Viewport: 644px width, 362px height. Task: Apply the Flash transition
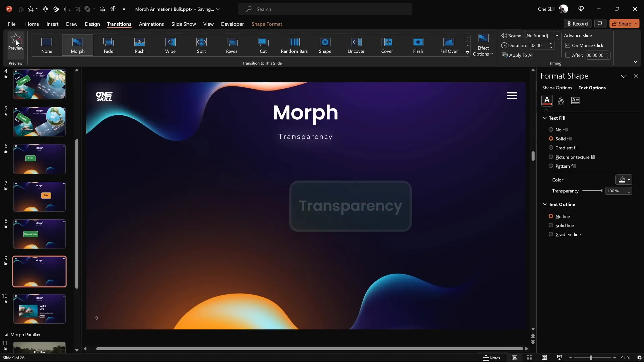(x=418, y=45)
